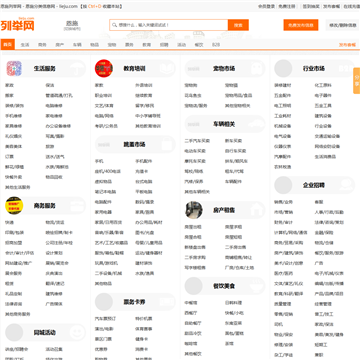Open the 商务服务 section heading

point(44,206)
